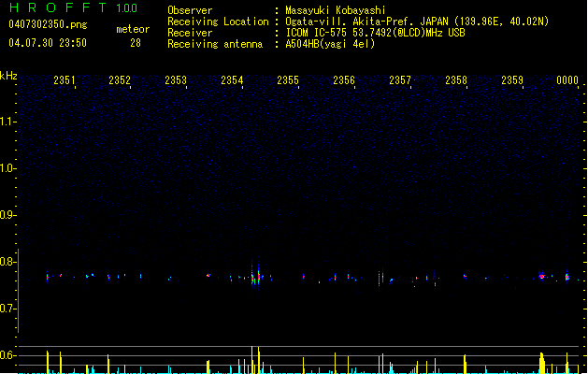Click the 0.7 kHz axis label

tap(7, 309)
